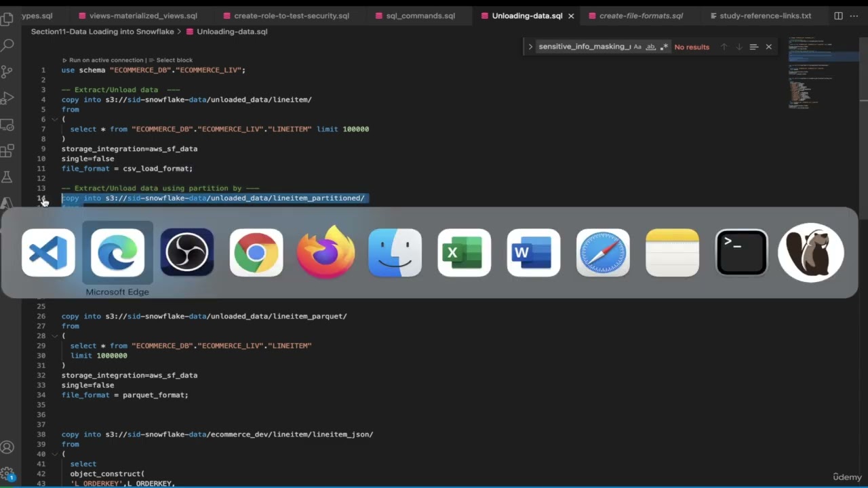Switch to DBeaver in app switcher

pyautogui.click(x=811, y=253)
